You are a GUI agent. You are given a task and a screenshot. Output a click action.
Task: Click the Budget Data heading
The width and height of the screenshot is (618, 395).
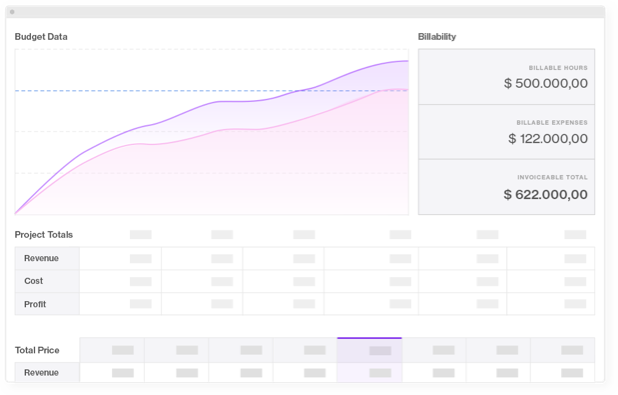click(41, 37)
